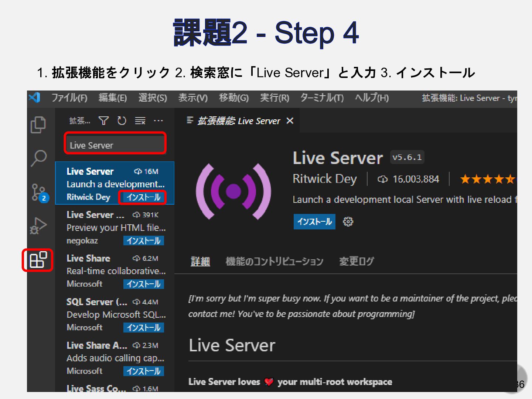Open the Explorer view icon
The height and width of the screenshot is (399, 532).
[x=38, y=125]
